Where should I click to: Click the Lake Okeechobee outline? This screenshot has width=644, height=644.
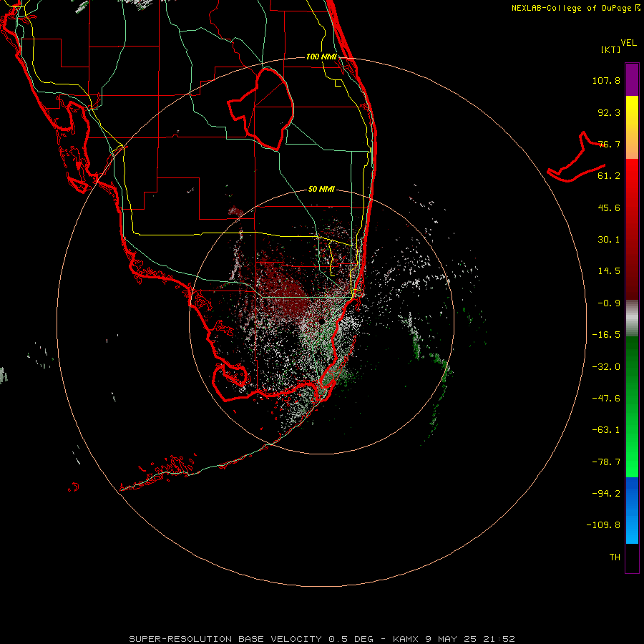coord(261,109)
